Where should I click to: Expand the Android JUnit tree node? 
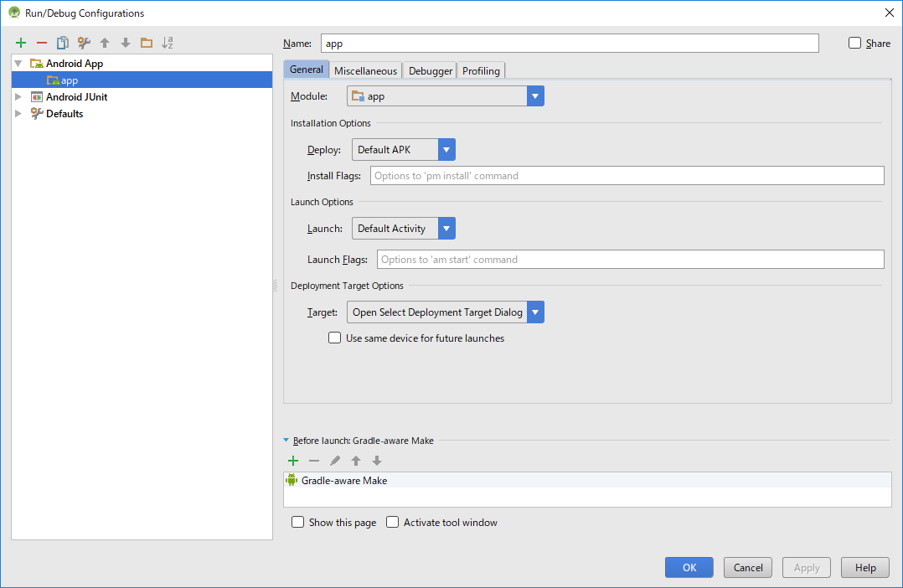(18, 96)
